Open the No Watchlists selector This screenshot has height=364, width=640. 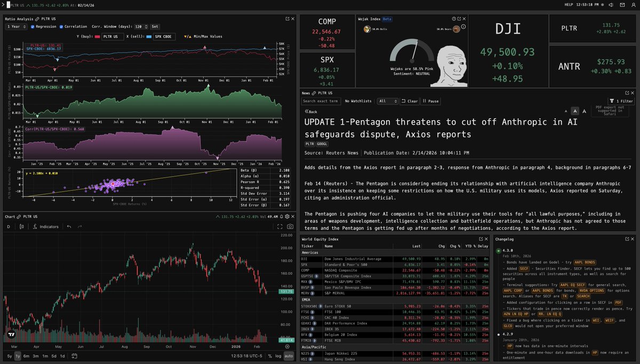tap(358, 101)
